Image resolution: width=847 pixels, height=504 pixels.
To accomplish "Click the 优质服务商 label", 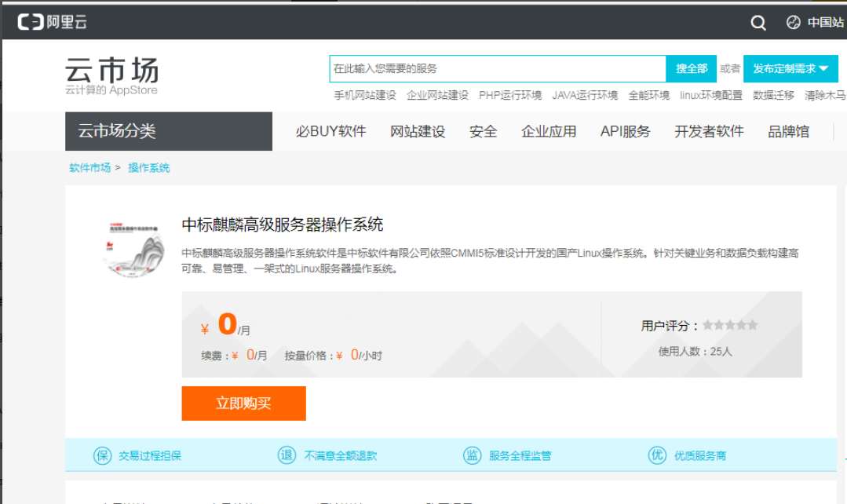I will tap(700, 456).
